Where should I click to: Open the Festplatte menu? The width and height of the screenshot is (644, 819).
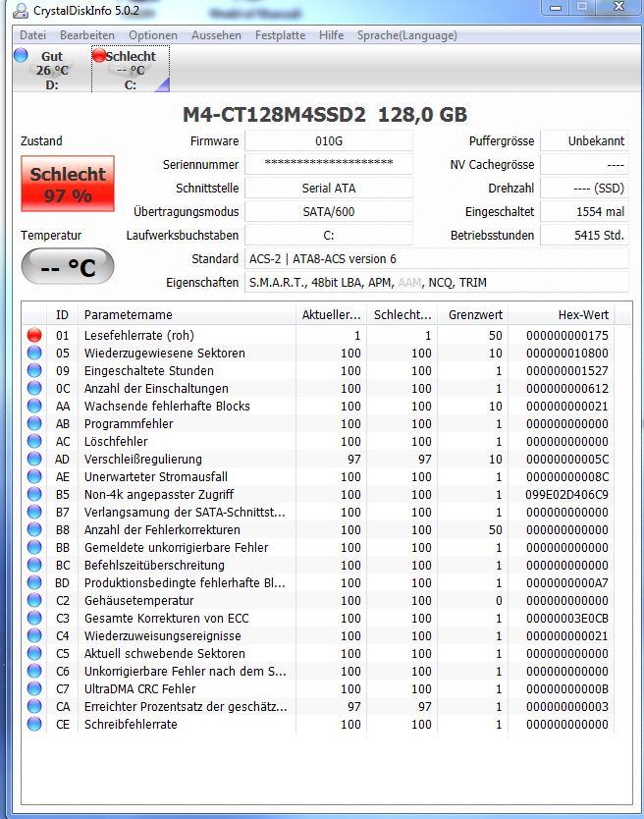(280, 35)
